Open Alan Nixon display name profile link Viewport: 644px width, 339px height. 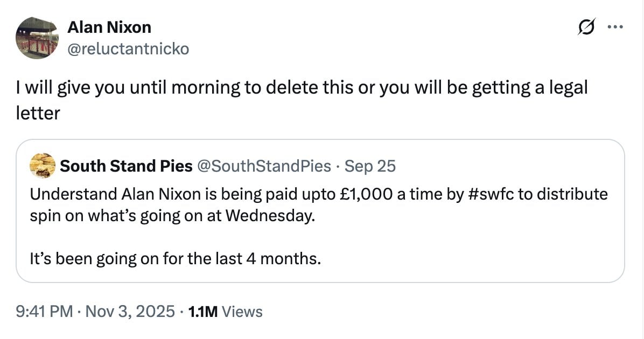[109, 27]
